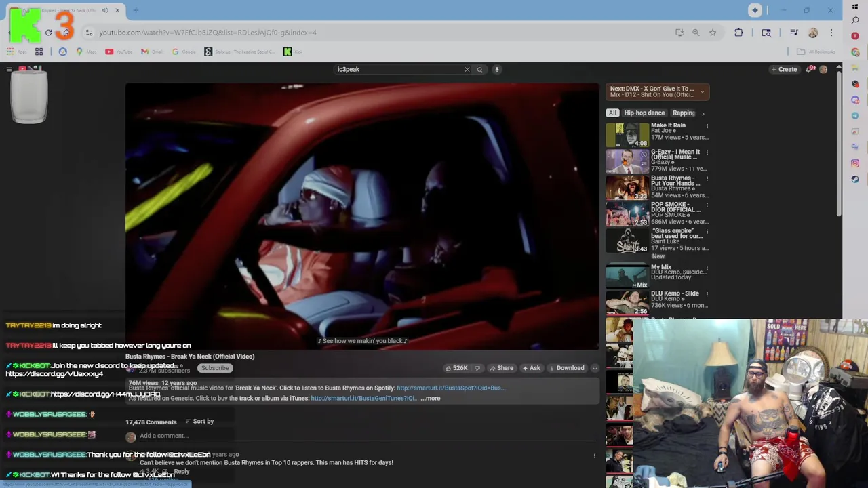
Task: Open the tab groups grid icon in the bookmarks bar
Action: click(39, 52)
